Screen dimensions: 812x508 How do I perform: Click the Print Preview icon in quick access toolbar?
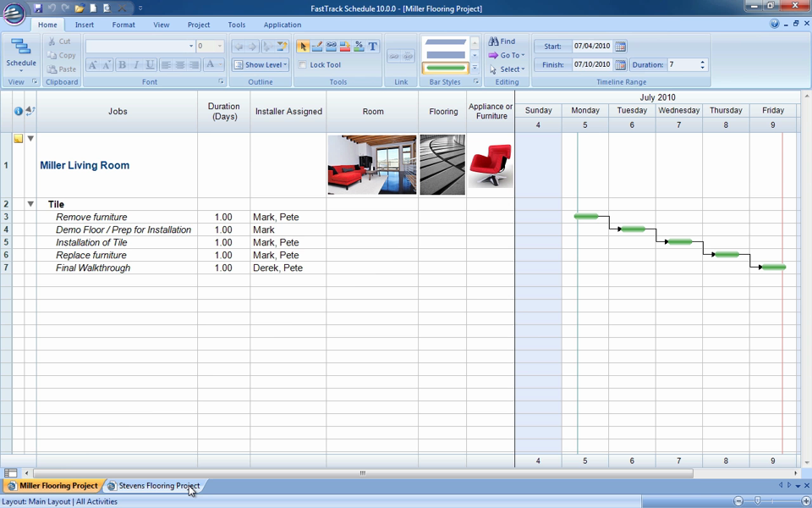pos(107,8)
